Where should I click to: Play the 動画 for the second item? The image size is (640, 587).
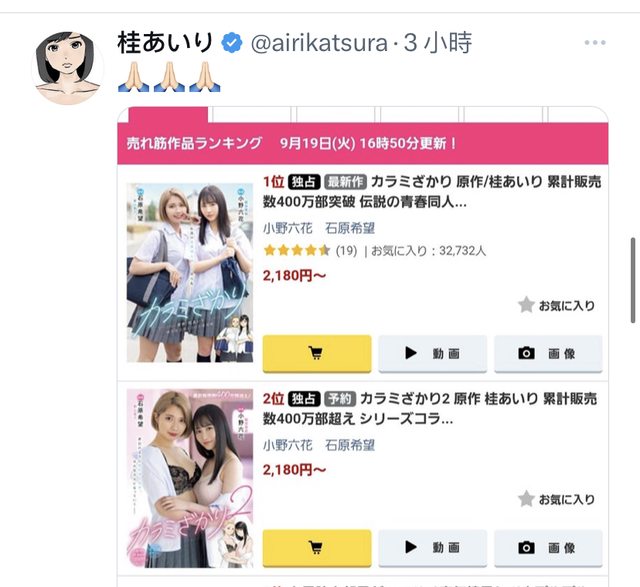click(433, 548)
